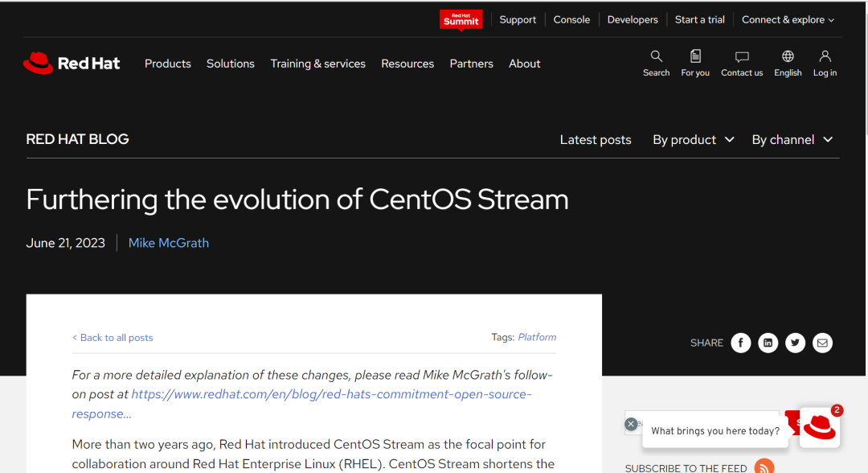
Task: Open the Training & services menu
Action: (317, 64)
